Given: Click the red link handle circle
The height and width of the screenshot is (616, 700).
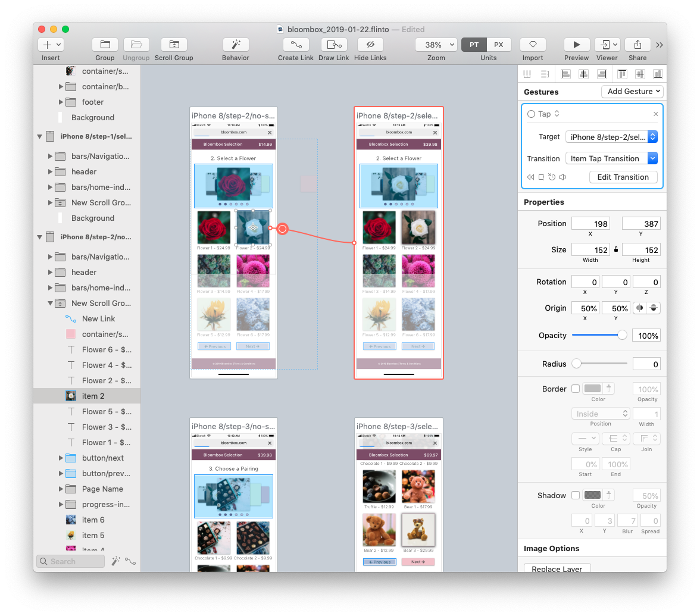Looking at the screenshot, I should 283,229.
